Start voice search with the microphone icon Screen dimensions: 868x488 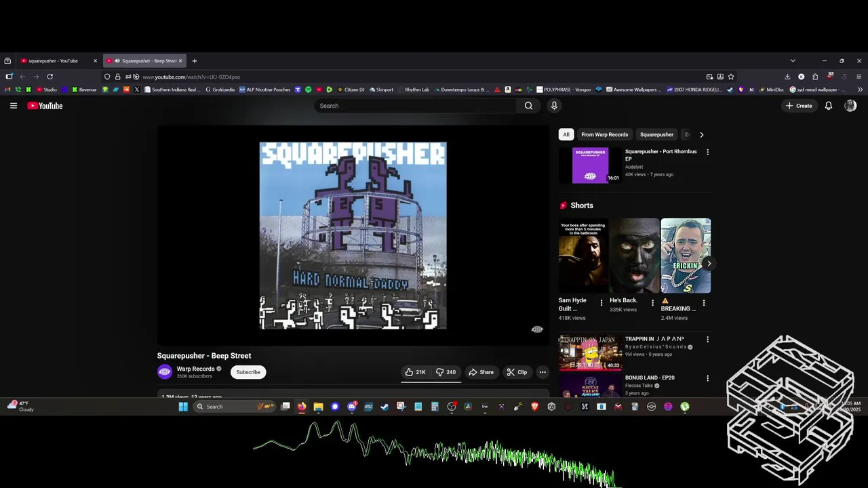[554, 106]
